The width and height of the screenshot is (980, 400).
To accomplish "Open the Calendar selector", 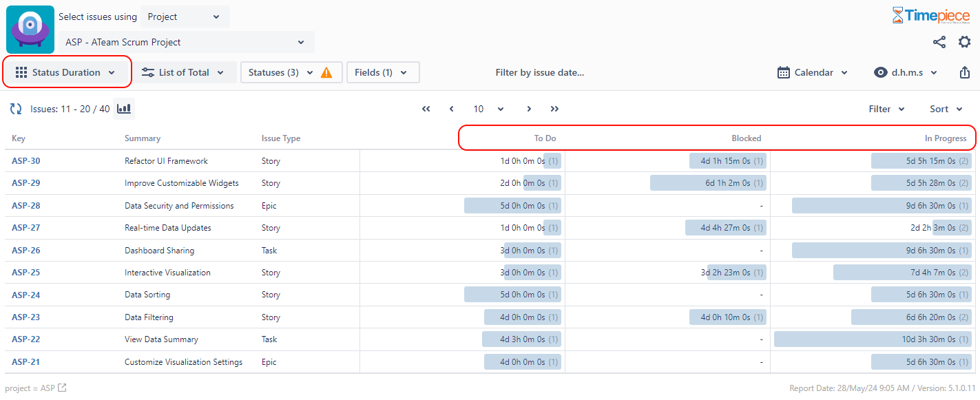I will [812, 72].
